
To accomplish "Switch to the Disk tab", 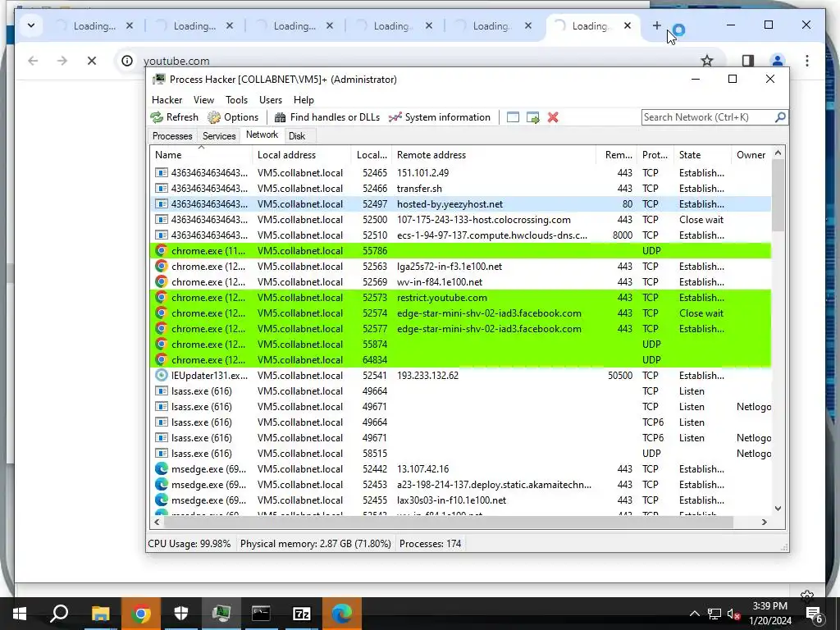I will pos(297,136).
